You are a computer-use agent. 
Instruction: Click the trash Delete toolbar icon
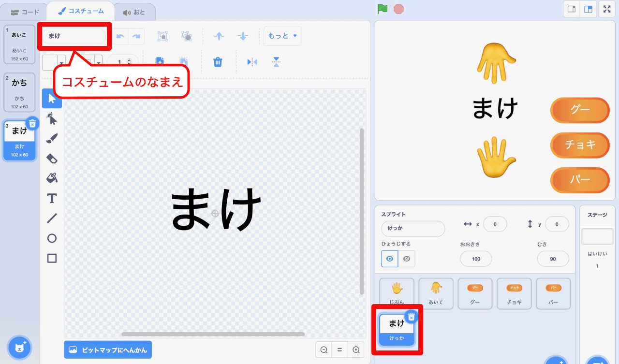[x=218, y=62]
